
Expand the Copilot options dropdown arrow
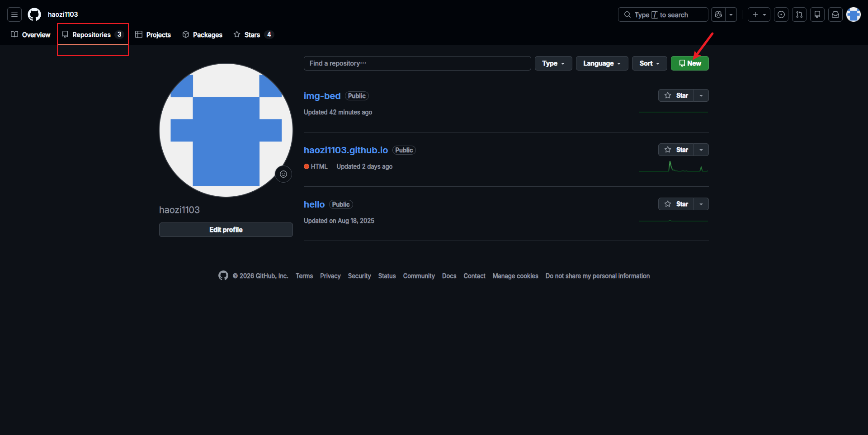731,14
